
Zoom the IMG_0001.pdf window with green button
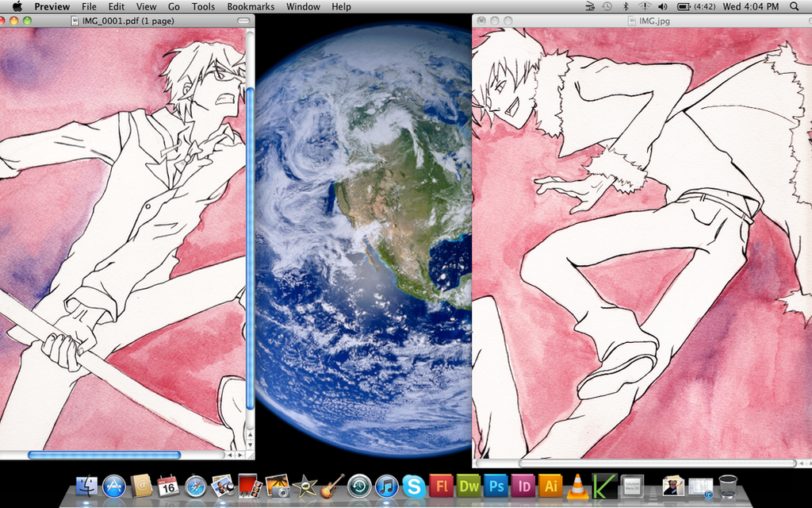(27, 21)
